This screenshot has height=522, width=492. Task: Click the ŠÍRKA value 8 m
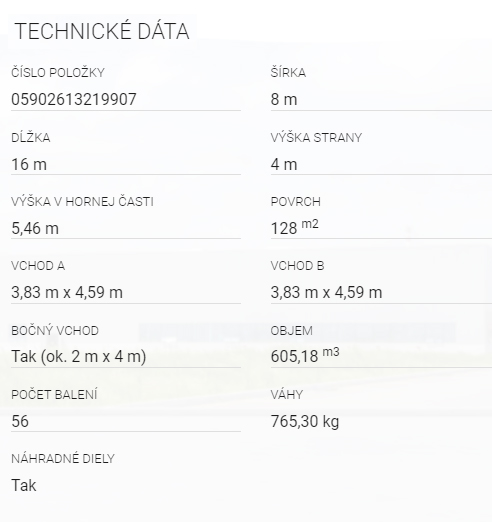click(284, 99)
